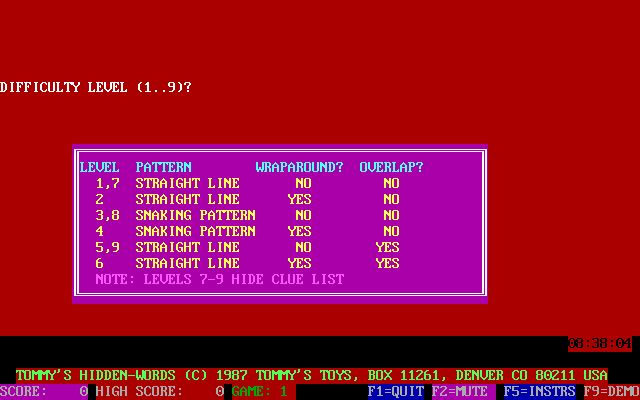Click the PATTERN column header

click(163, 167)
